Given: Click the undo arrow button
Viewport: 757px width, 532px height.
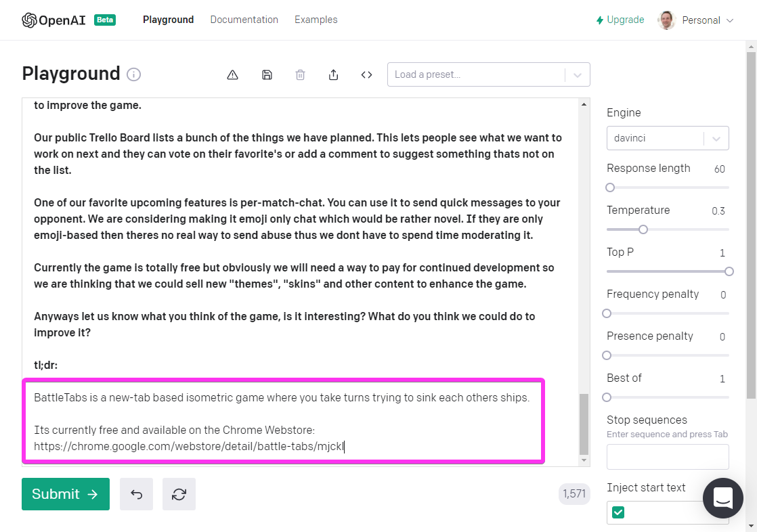Looking at the screenshot, I should [x=136, y=494].
